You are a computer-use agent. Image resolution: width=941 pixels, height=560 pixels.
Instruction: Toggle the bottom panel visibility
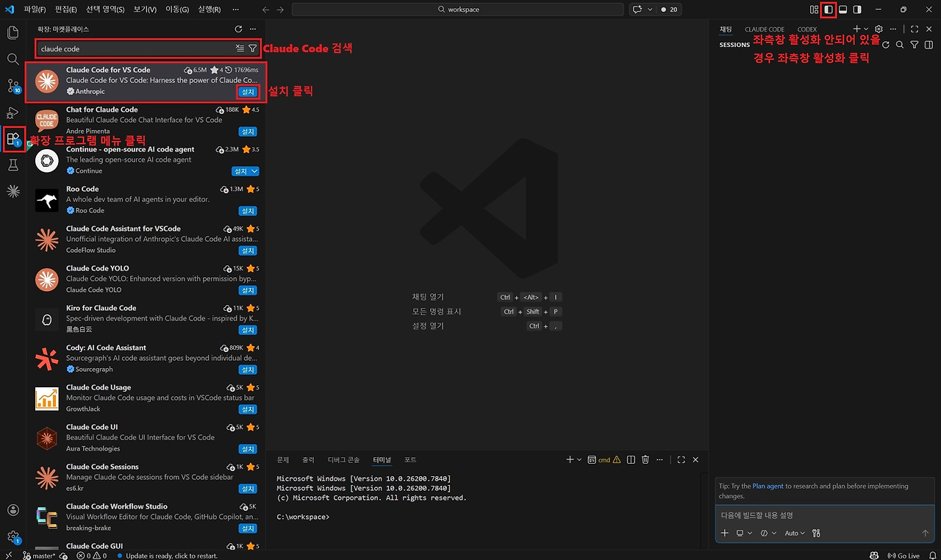(843, 10)
